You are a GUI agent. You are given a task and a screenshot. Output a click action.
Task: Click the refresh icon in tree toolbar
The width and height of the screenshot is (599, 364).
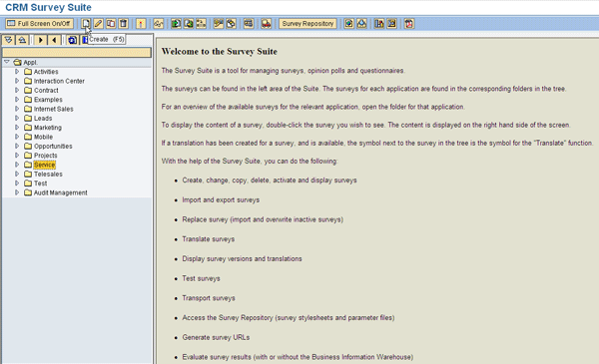[72, 40]
